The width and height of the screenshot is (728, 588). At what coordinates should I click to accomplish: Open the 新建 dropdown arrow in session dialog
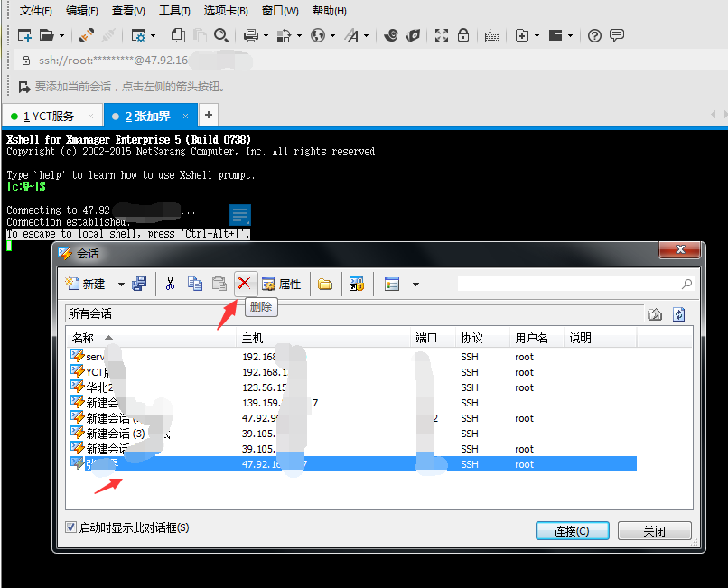tap(120, 284)
